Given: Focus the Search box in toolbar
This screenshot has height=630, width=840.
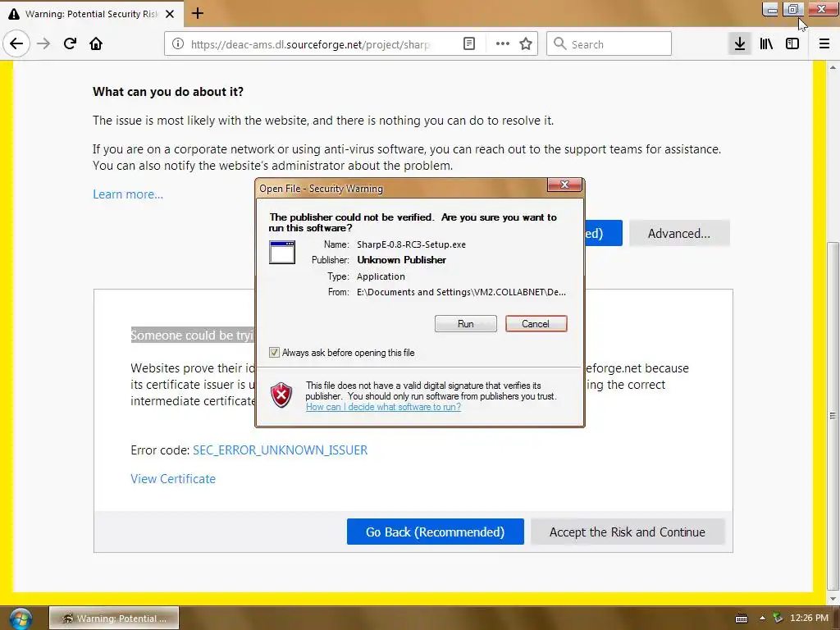Looking at the screenshot, I should point(609,44).
